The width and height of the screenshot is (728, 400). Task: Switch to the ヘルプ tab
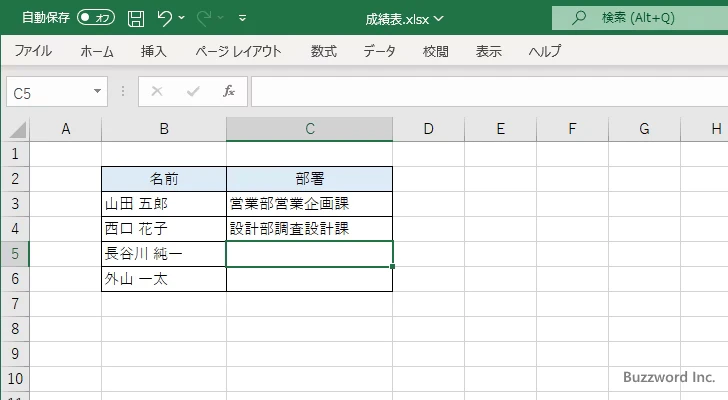coord(545,51)
